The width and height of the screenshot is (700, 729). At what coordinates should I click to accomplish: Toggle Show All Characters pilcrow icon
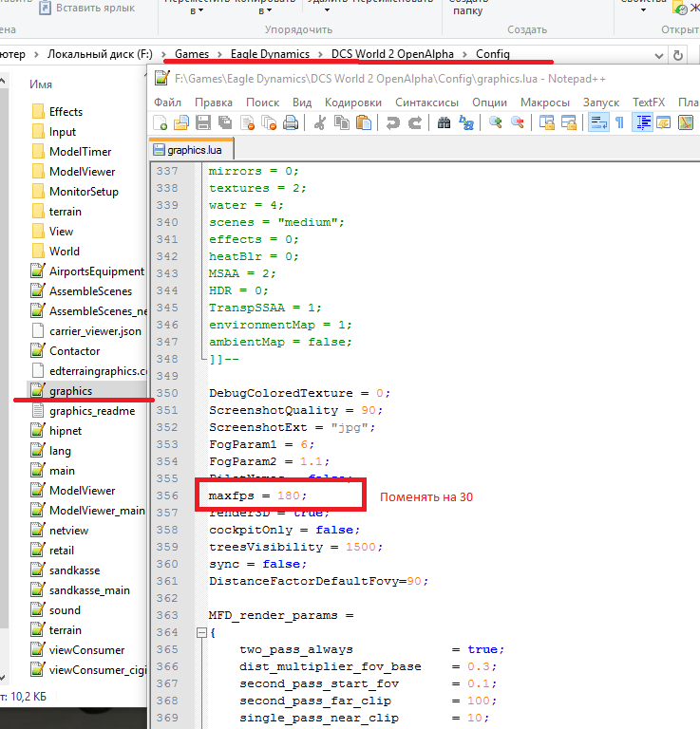point(619,122)
